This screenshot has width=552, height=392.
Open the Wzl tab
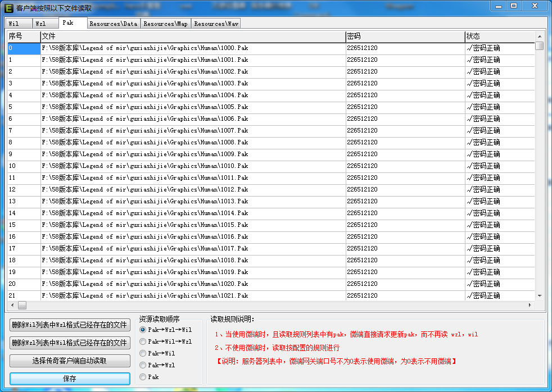click(41, 24)
